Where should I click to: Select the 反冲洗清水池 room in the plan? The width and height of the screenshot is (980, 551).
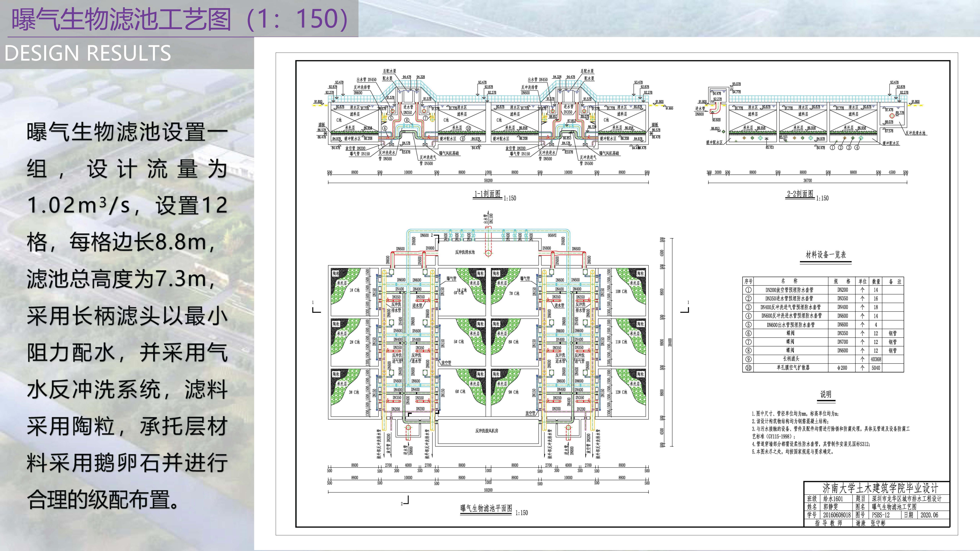465,252
